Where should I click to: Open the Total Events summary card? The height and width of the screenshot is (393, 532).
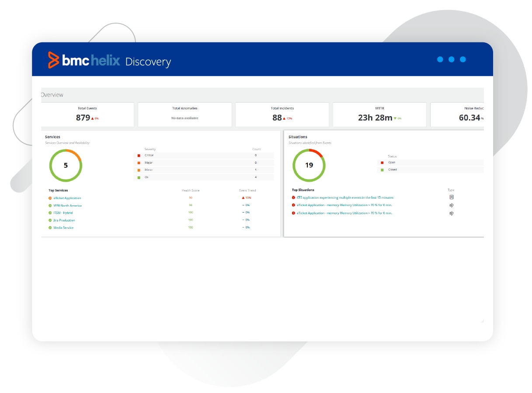pos(88,114)
